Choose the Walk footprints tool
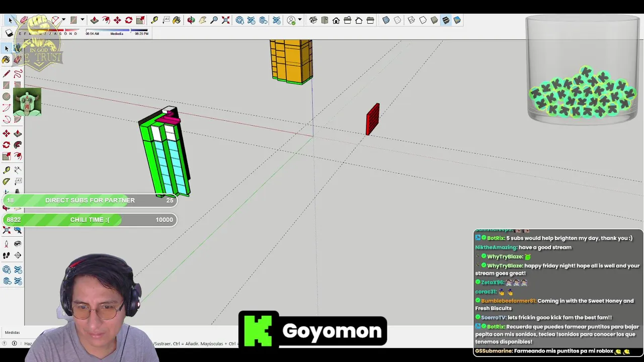 [6, 255]
